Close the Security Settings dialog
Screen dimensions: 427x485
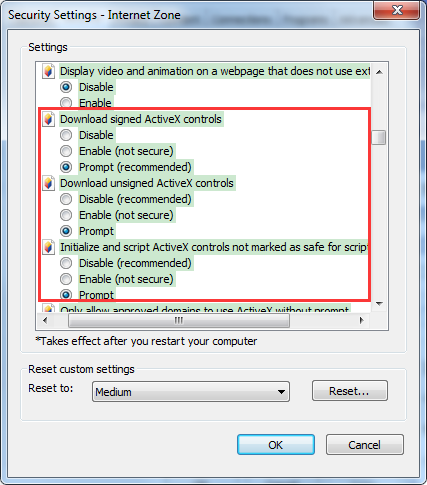(397, 10)
